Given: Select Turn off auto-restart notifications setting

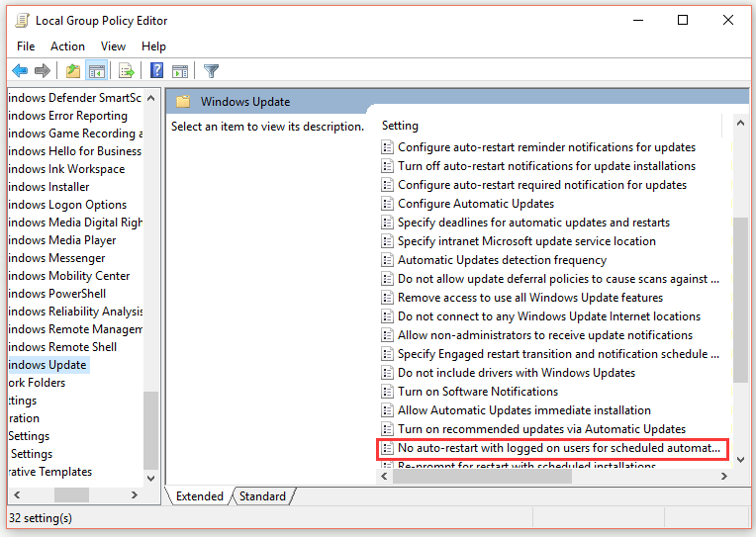Looking at the screenshot, I should (546, 166).
